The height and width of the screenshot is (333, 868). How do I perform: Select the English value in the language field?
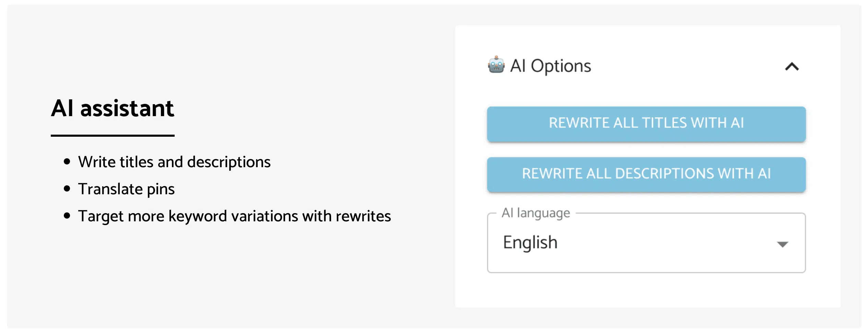point(530,243)
